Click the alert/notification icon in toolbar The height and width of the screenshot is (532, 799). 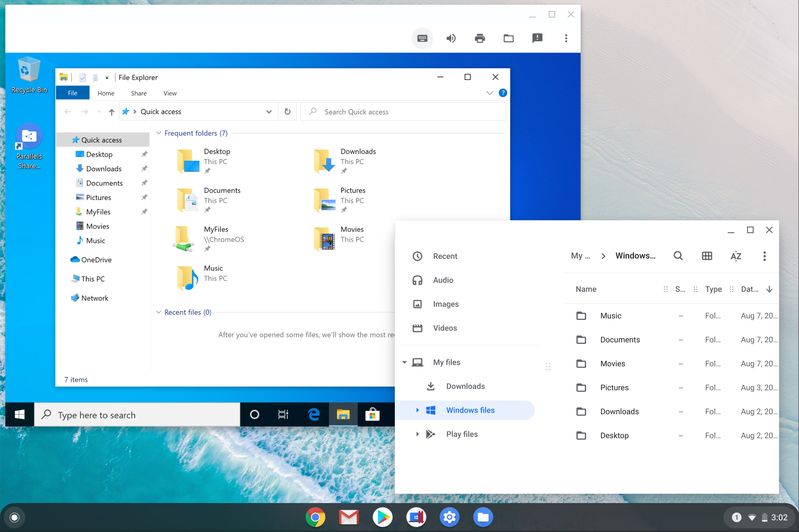[538, 38]
